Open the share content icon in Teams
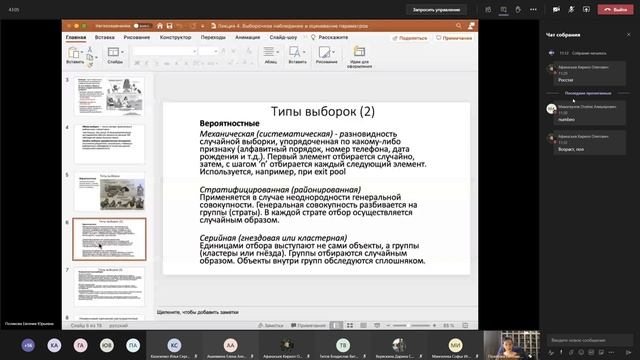 point(586,9)
